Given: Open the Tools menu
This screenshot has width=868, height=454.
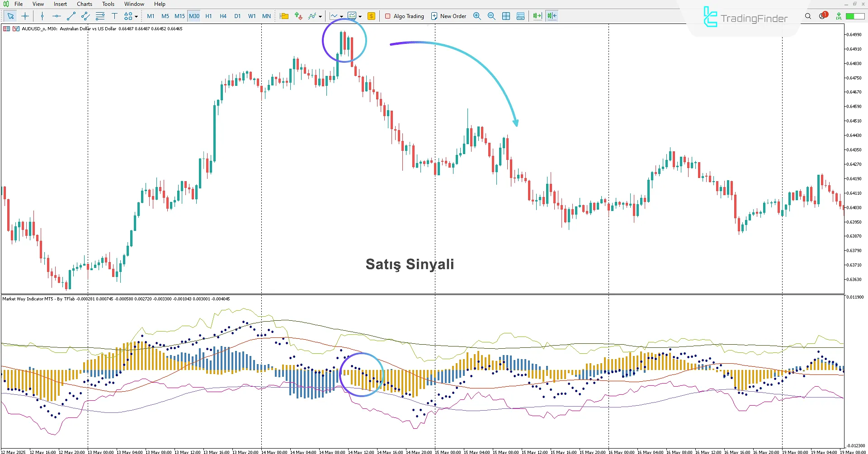Looking at the screenshot, I should tap(108, 4).
